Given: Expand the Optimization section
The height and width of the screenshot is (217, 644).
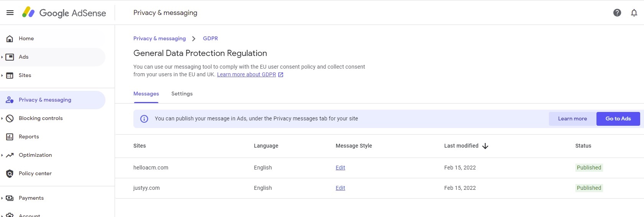Looking at the screenshot, I should [x=2, y=155].
